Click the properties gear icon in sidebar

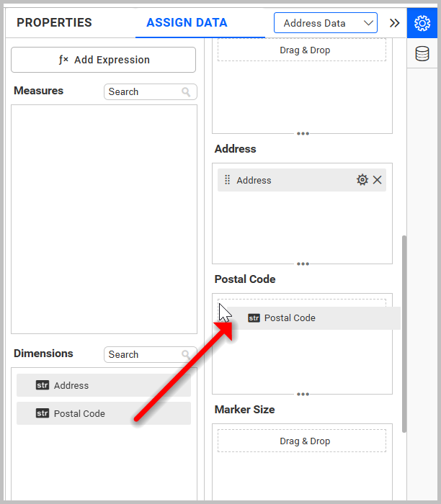tap(422, 23)
